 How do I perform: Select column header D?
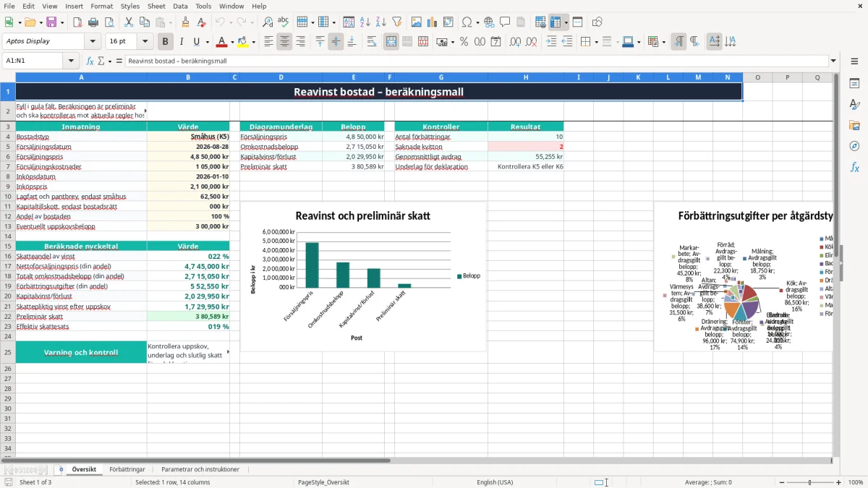point(281,77)
